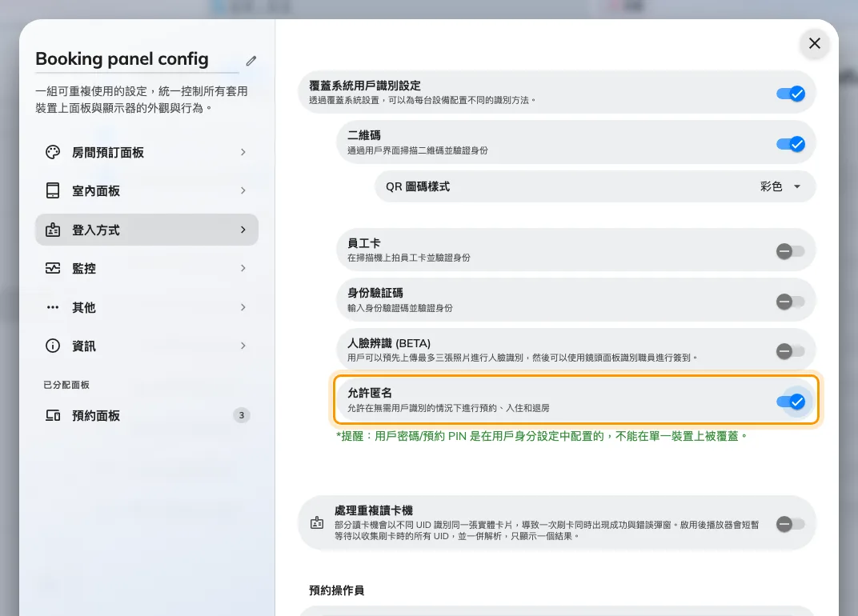Toggle 覆蓋系統用戶識別設定 switch

[x=791, y=94]
